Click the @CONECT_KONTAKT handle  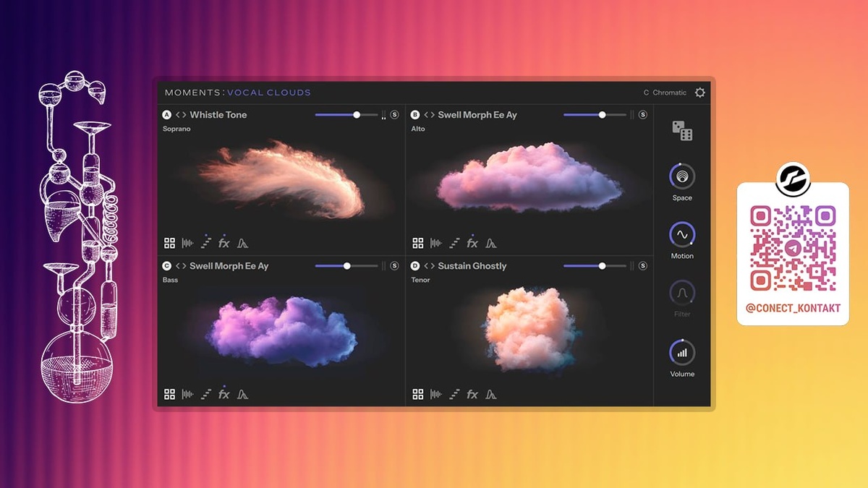(x=793, y=308)
